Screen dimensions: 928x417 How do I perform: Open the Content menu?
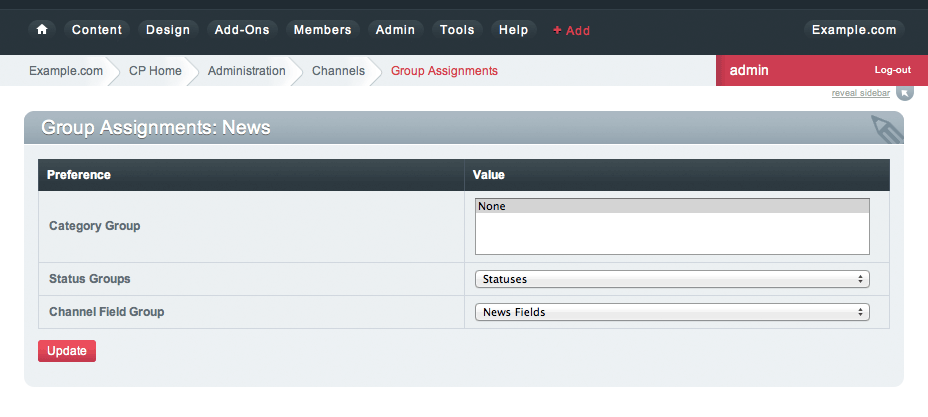pos(97,30)
